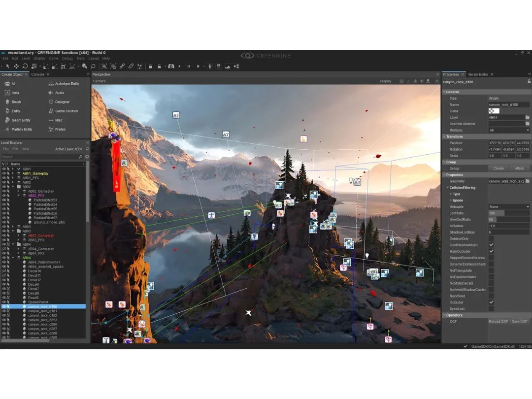The image size is (532, 399).
Task: Expand the CollisionFiltering Type section
Action: (451, 194)
